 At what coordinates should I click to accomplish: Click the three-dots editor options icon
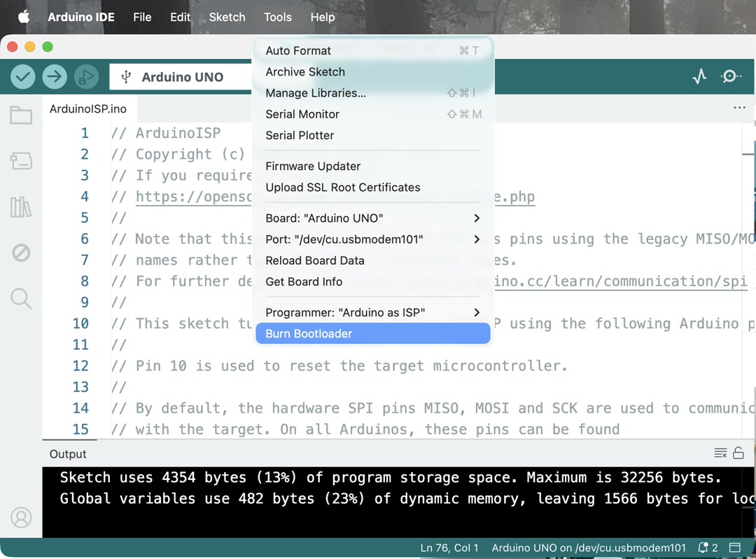pos(740,108)
